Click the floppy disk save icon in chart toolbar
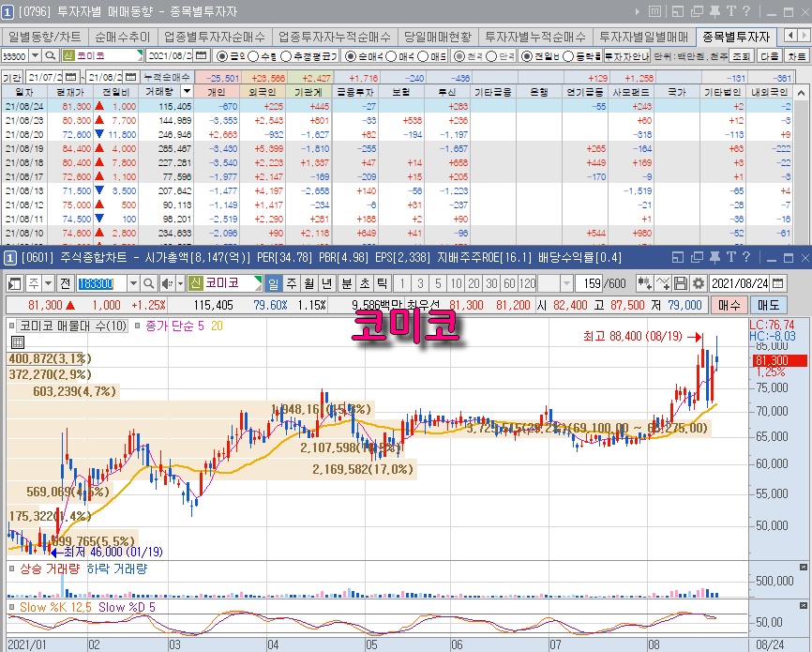 point(681,283)
